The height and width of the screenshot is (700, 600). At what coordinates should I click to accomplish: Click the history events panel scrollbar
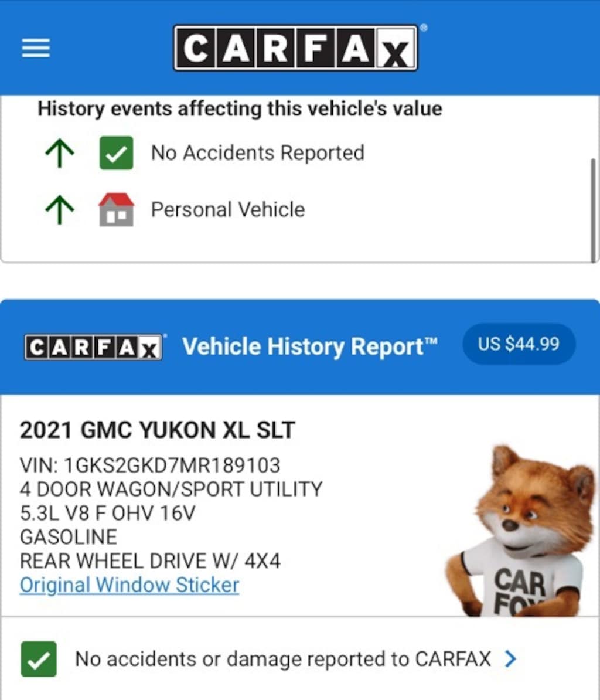tap(593, 210)
